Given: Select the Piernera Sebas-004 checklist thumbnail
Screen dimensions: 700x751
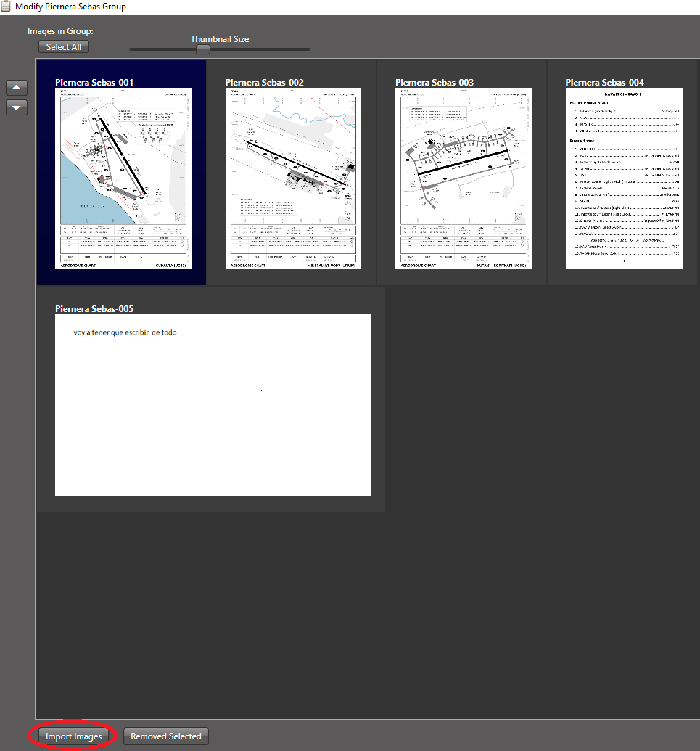Looking at the screenshot, I should pyautogui.click(x=624, y=178).
